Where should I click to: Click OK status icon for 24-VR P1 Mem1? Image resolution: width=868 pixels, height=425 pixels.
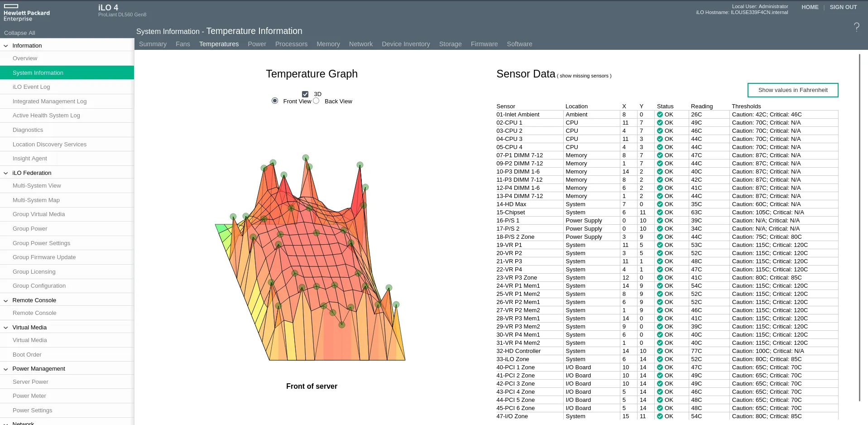click(x=660, y=286)
